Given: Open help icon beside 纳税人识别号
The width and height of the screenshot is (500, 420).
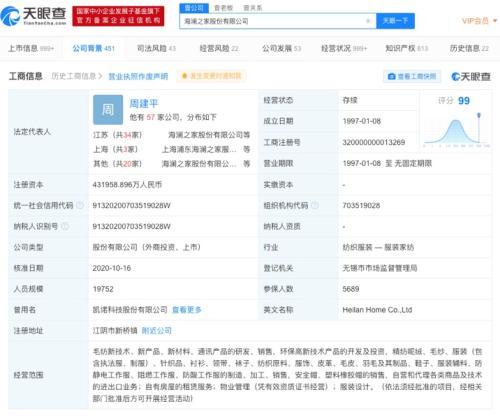Looking at the screenshot, I should tap(65, 226).
